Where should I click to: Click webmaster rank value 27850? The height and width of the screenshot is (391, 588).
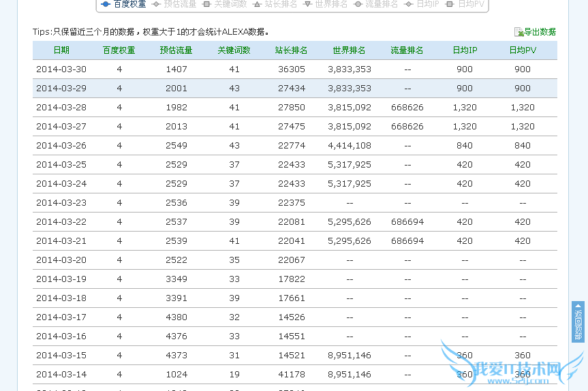point(292,108)
